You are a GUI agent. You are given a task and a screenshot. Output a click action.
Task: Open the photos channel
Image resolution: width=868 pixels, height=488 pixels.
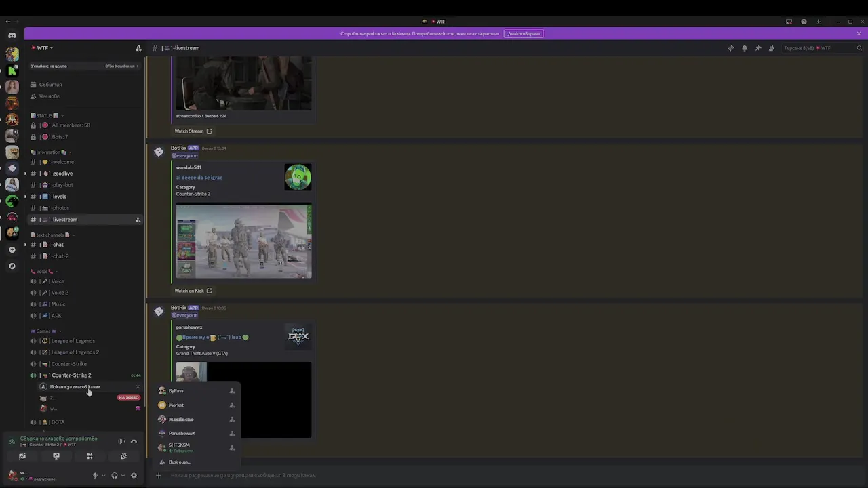tap(85, 208)
